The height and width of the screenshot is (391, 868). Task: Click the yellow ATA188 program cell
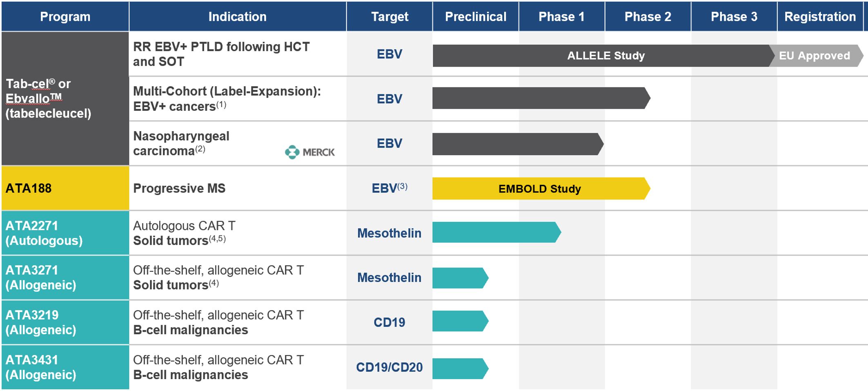[65, 188]
